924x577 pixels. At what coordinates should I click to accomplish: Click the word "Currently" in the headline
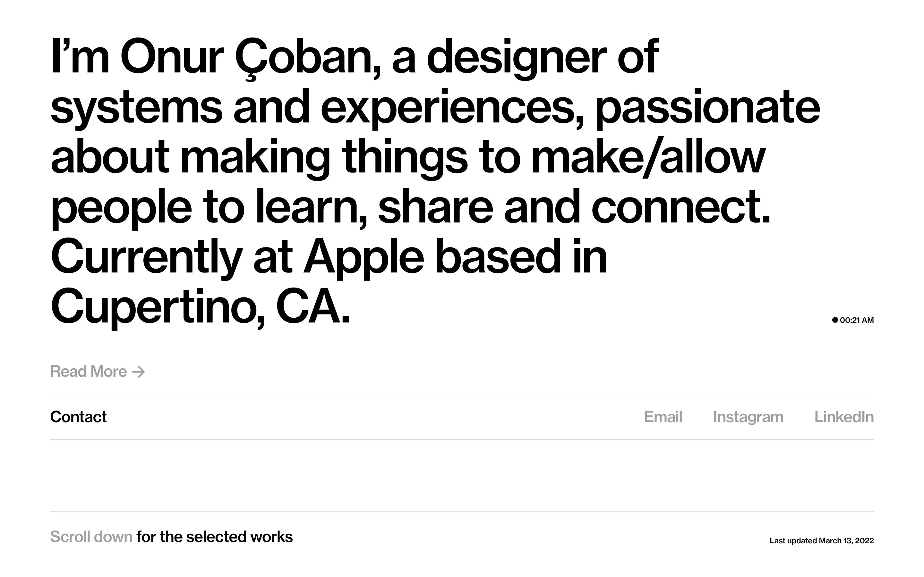click(x=147, y=257)
